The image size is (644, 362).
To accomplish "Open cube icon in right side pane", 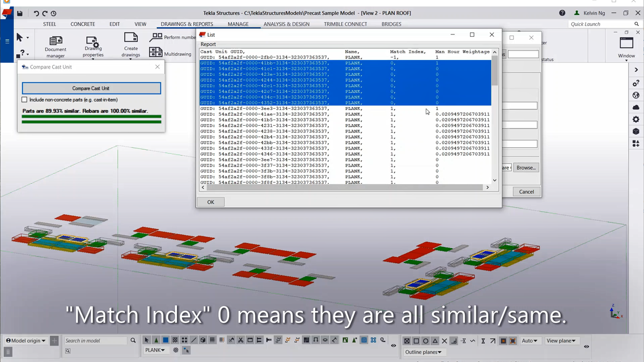I will coord(636,131).
